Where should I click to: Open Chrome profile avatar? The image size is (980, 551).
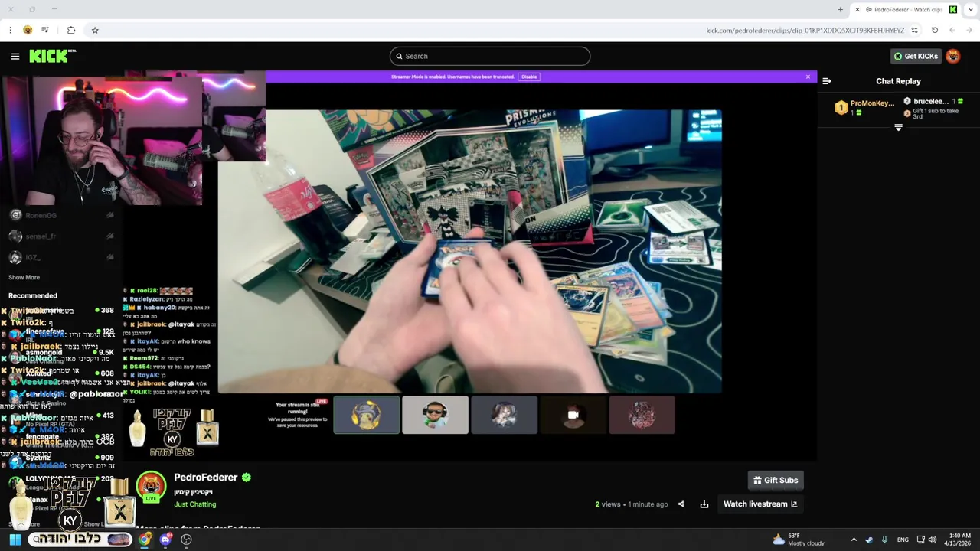28,30
